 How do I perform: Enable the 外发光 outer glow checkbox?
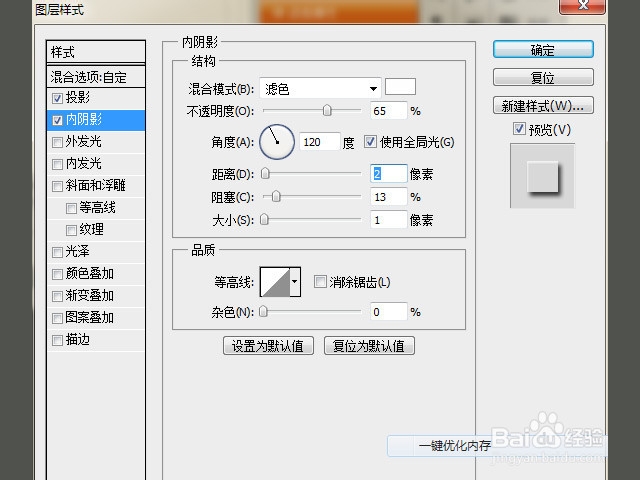[57, 142]
